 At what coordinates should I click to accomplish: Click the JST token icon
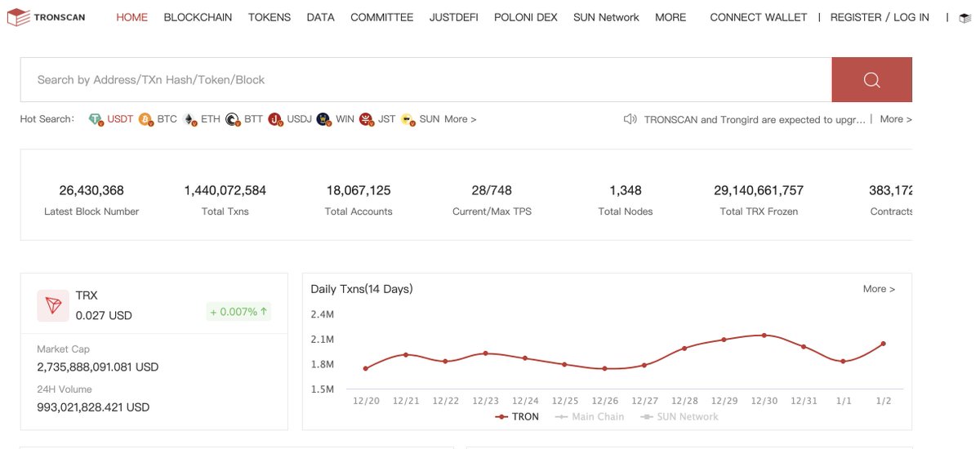(x=367, y=119)
